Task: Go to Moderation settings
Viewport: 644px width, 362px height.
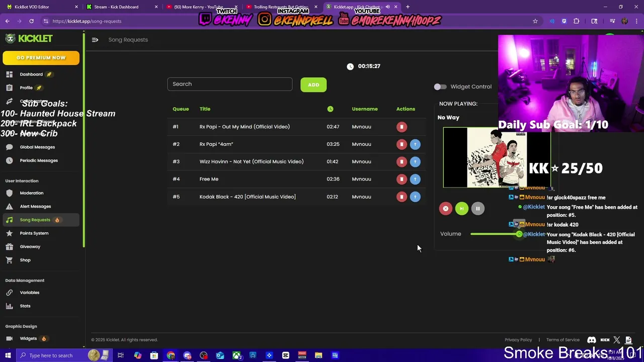Action: pos(31,193)
